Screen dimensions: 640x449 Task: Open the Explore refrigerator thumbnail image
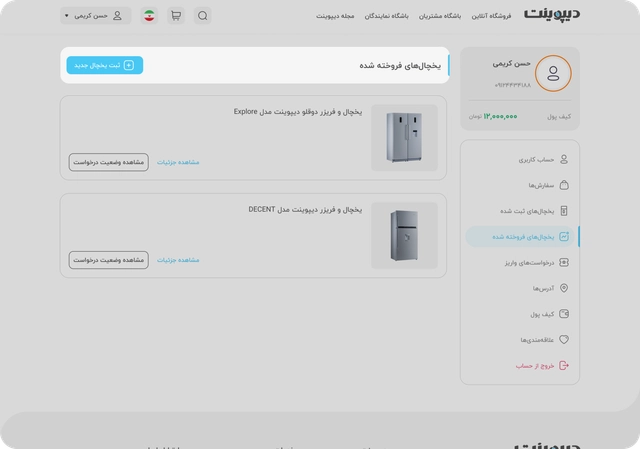(404, 138)
